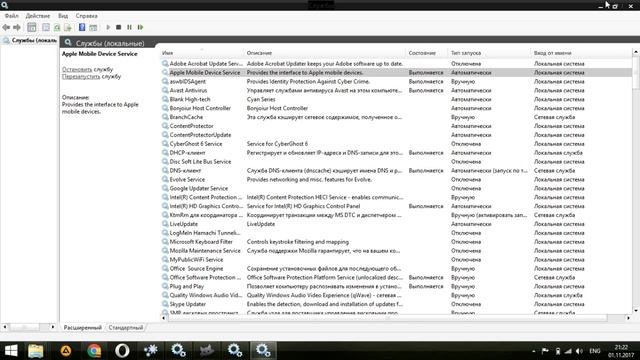Open Google Chrome from the taskbar

(x=94, y=351)
